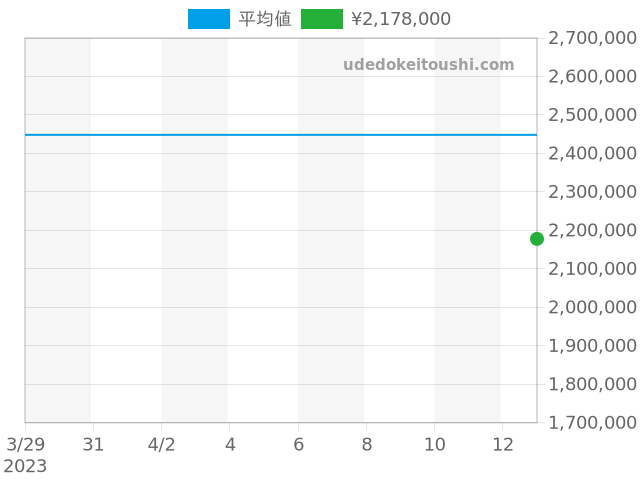640x480 pixels.
Task: Click the 2,200,000 y-axis label
Action: (592, 230)
